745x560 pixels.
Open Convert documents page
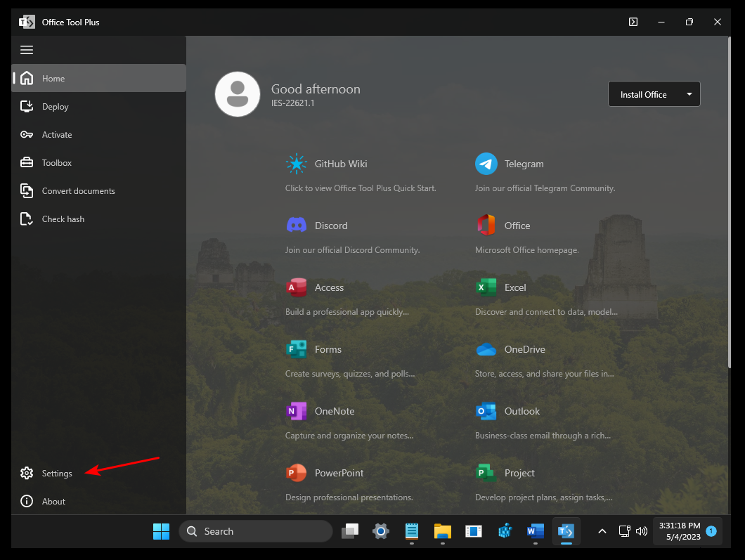click(x=99, y=190)
